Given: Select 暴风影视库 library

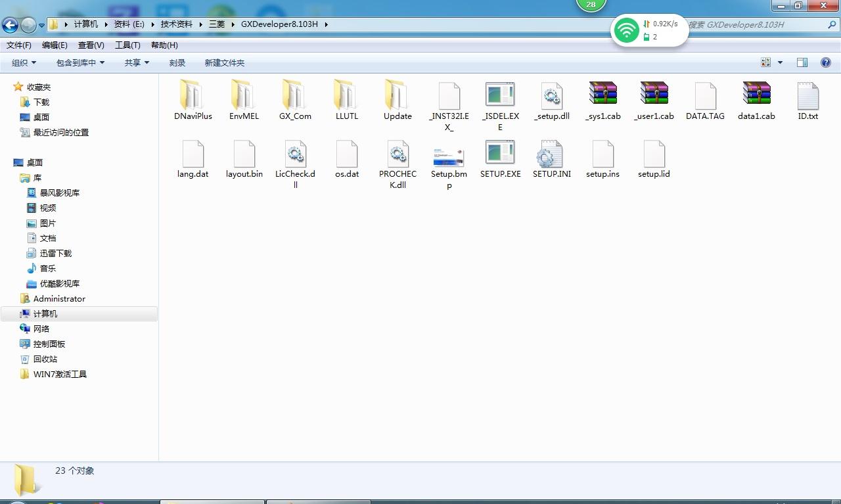Looking at the screenshot, I should pos(60,193).
